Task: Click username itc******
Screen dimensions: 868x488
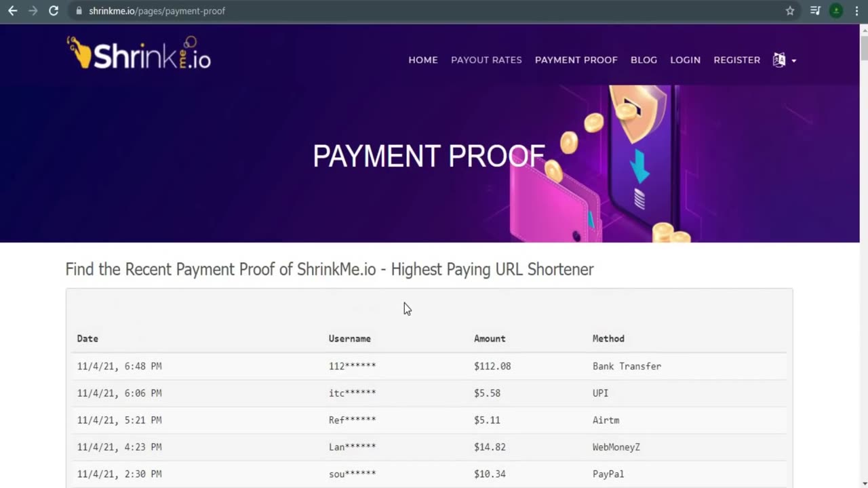Action: click(352, 393)
